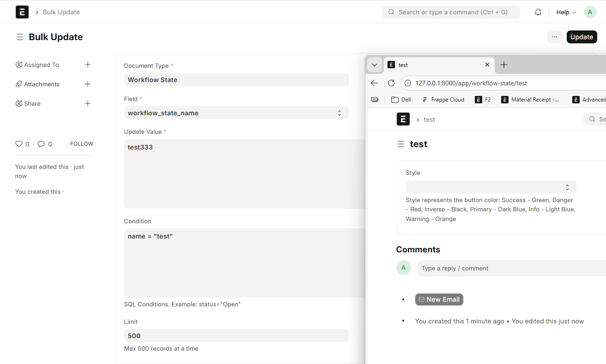Screen dimensions: 606x364
Task: Click the Update button
Action: [582, 37]
